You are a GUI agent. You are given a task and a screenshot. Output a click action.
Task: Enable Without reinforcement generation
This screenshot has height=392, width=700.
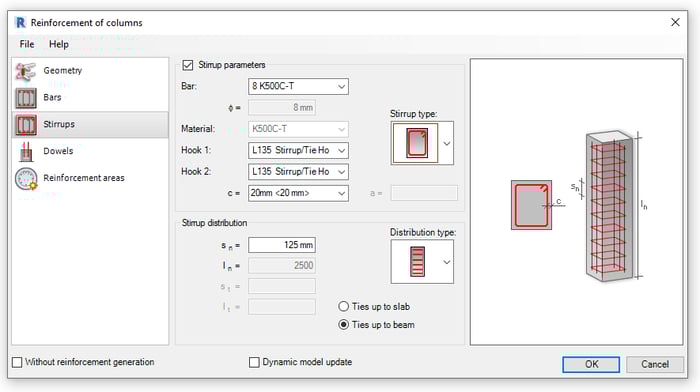tap(17, 362)
